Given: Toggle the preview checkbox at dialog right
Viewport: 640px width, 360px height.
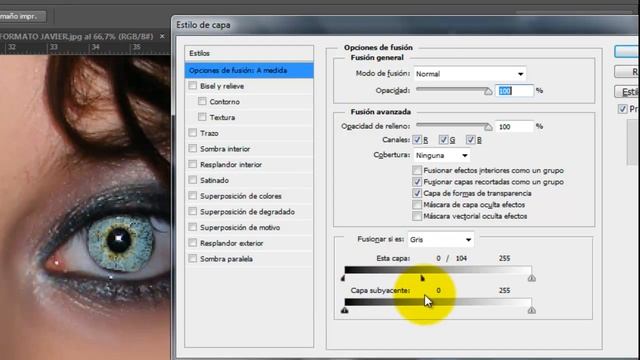Looking at the screenshot, I should click(622, 109).
